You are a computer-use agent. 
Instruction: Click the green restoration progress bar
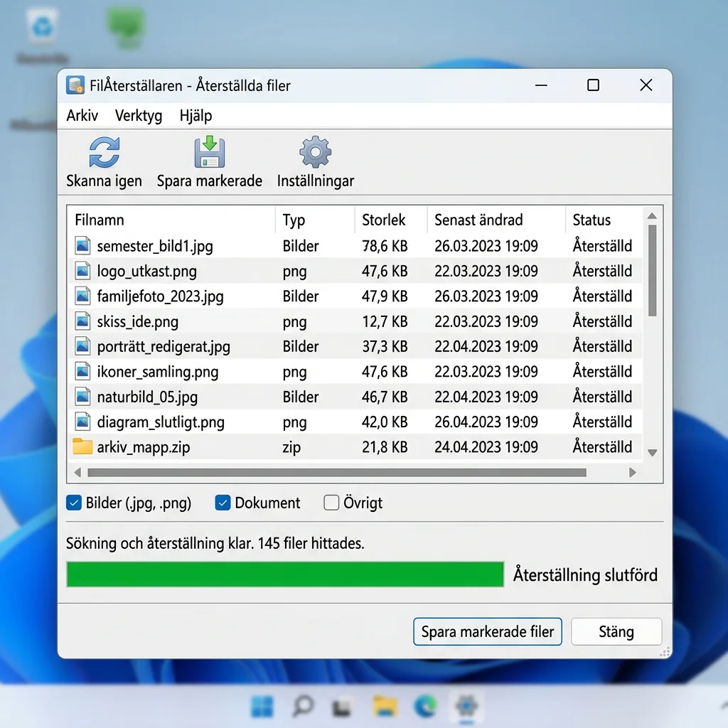[x=285, y=574]
